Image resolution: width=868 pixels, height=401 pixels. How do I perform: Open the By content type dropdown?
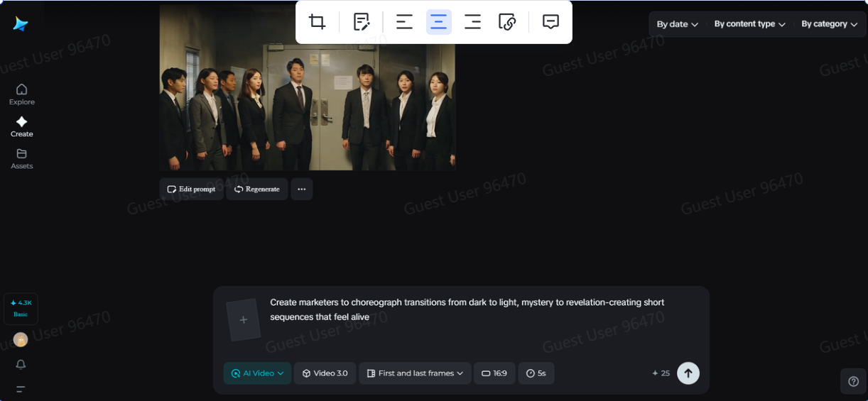pos(749,24)
